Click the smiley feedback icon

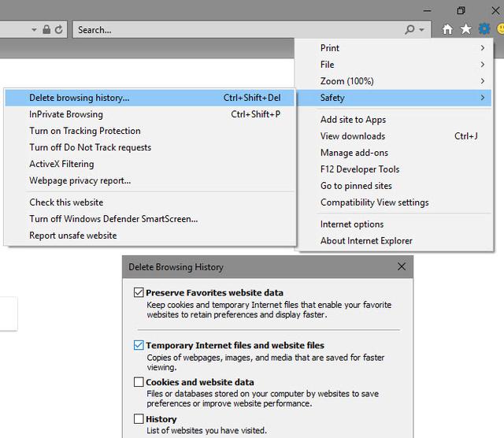501,29
